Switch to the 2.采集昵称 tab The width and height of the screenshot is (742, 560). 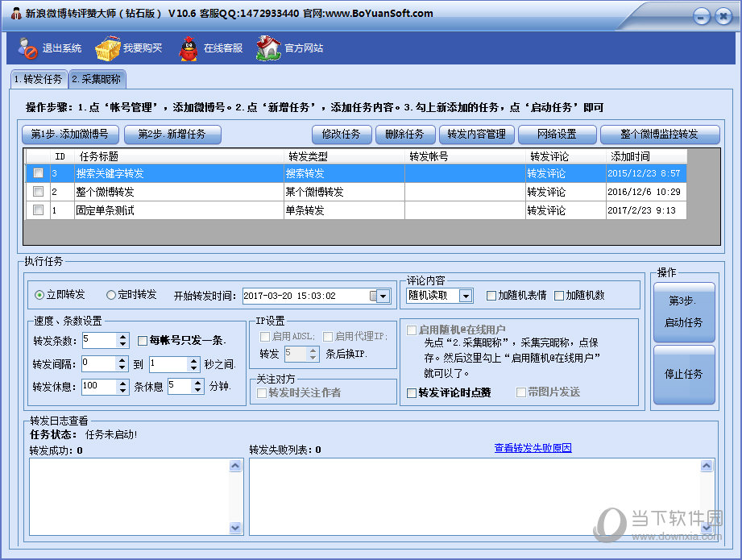pyautogui.click(x=97, y=79)
